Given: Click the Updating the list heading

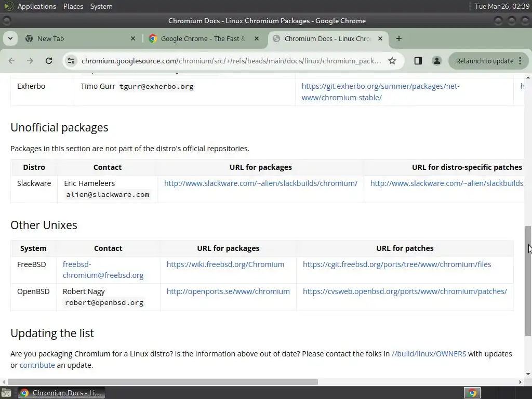Looking at the screenshot, I should coord(52,333).
